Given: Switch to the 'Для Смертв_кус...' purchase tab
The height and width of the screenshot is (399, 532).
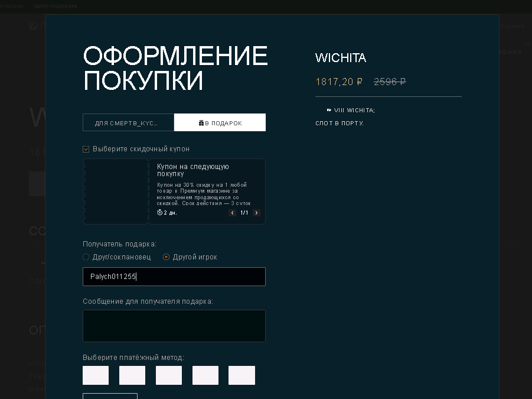Looking at the screenshot, I should (x=128, y=122).
